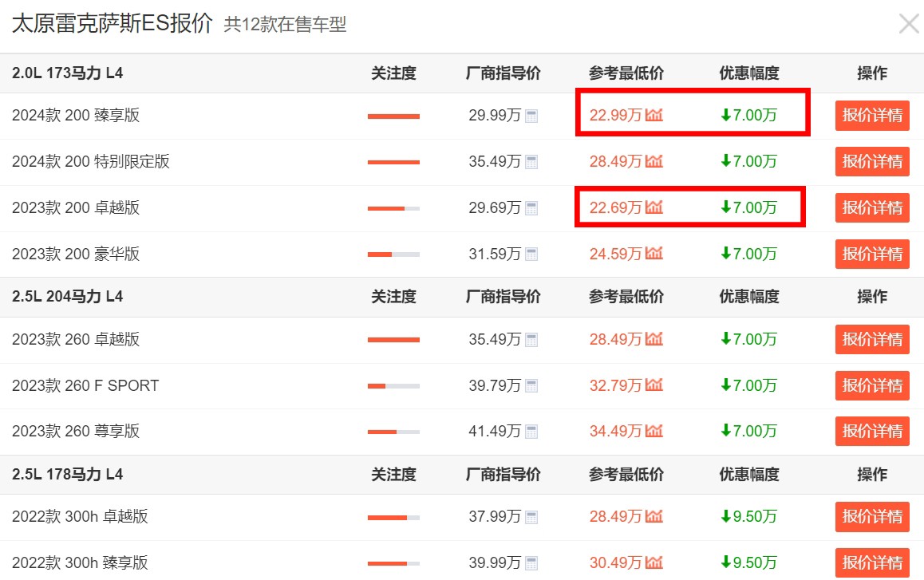Open the 2024款 200 臻享版 model link
Image resolution: width=924 pixels, height=580 pixels.
pos(76,115)
